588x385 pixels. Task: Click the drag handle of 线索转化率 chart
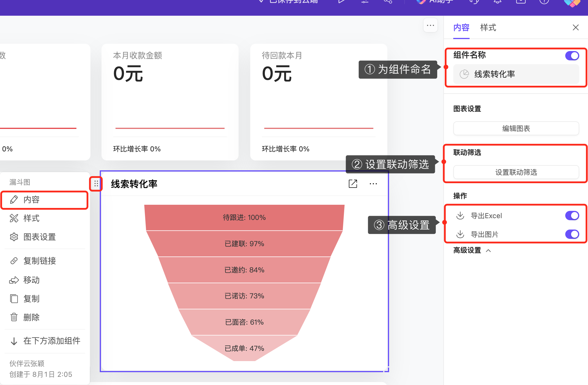(x=96, y=184)
